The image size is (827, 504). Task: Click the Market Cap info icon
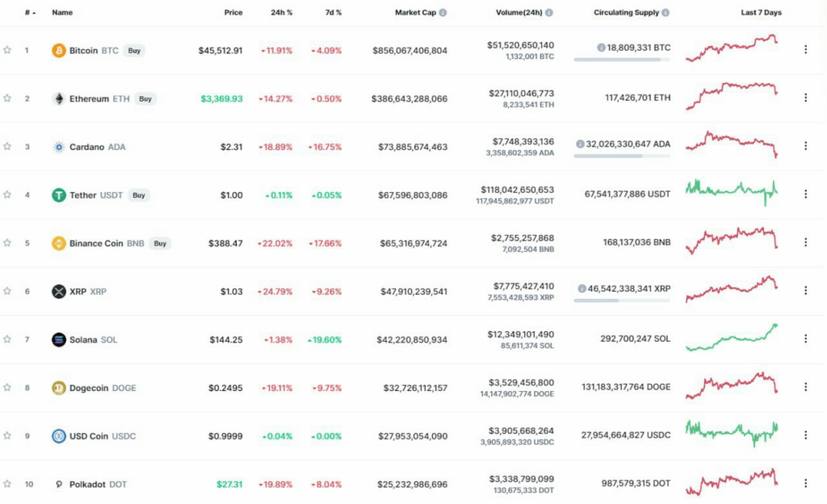443,13
